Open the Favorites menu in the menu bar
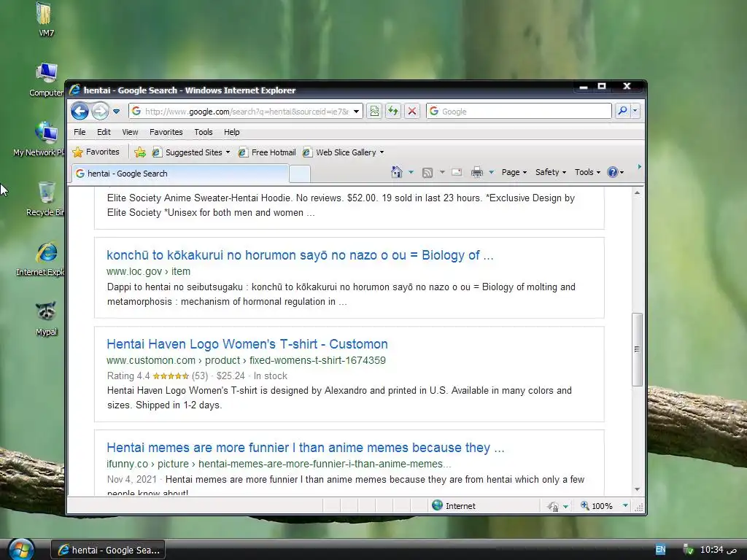This screenshot has height=560, width=747. [x=166, y=132]
